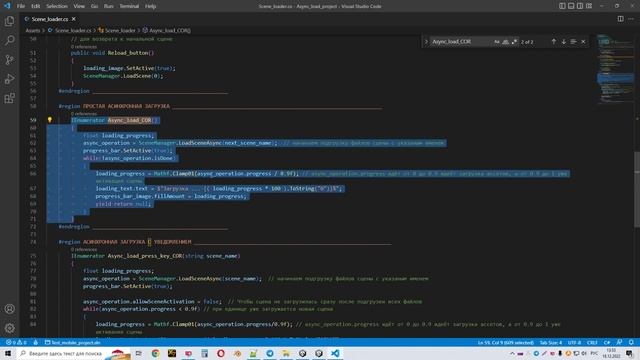Screen dimensions: 640x360
Task: Open Opera from the taskbar
Action: pos(221,353)
